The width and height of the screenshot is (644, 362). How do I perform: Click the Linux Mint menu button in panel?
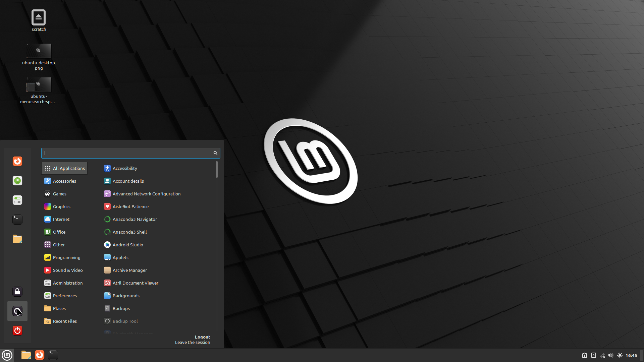click(x=7, y=355)
